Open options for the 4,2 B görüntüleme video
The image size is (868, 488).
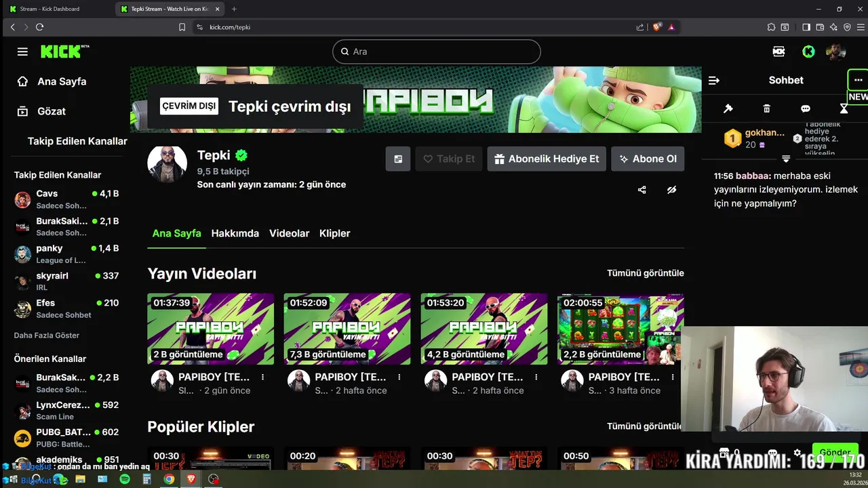(536, 377)
